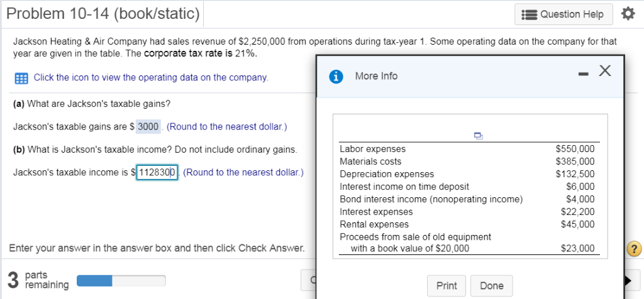Click 'Enter your answer in the answer box' instruction
The height and width of the screenshot is (299, 644).
(x=157, y=248)
